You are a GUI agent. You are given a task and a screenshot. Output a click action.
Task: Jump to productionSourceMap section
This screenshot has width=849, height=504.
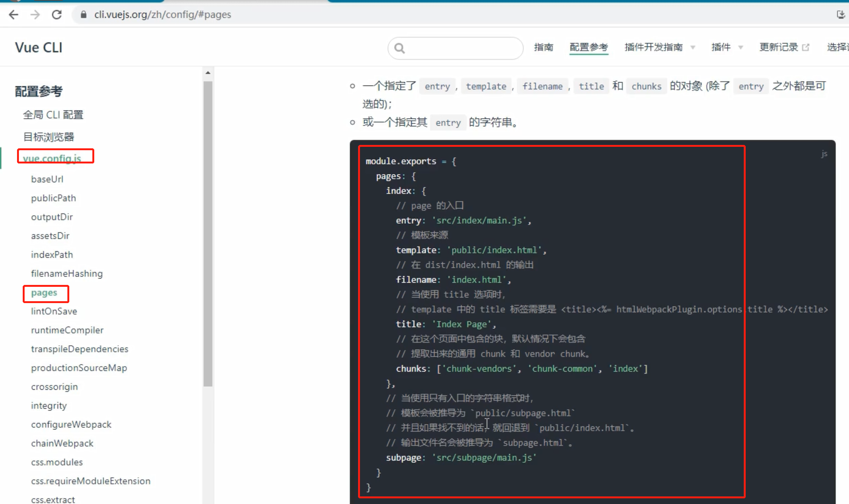click(79, 368)
